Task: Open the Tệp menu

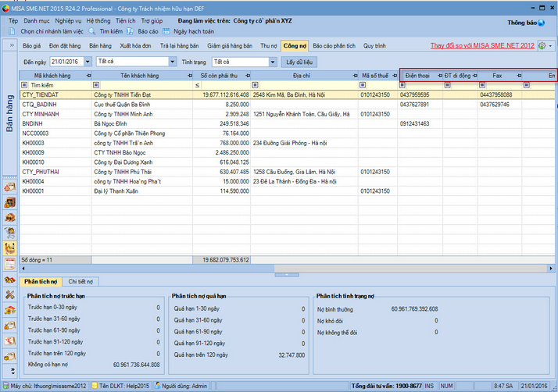Action: pyautogui.click(x=13, y=20)
